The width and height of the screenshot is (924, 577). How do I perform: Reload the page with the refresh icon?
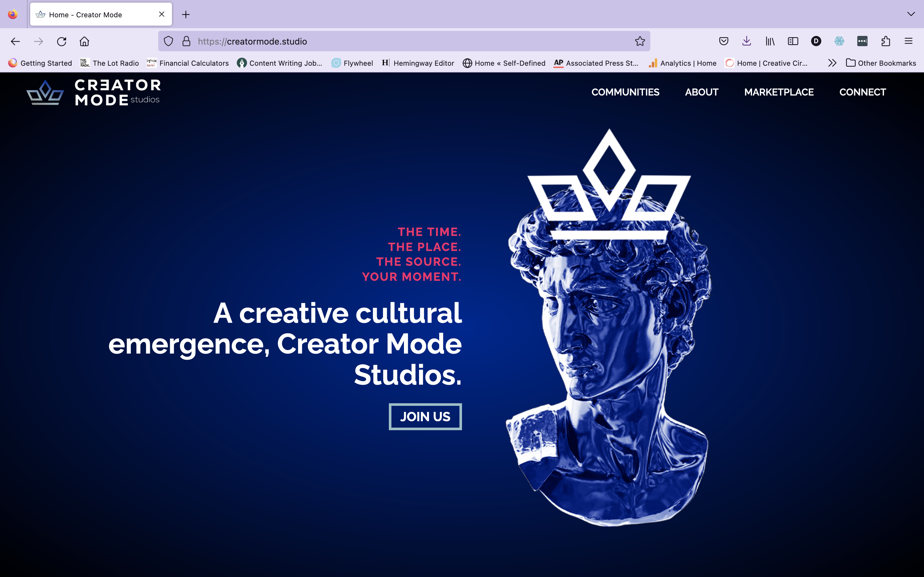tap(62, 41)
